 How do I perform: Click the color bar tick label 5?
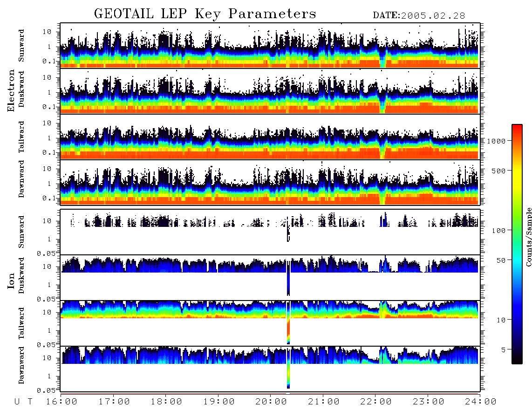504,350
